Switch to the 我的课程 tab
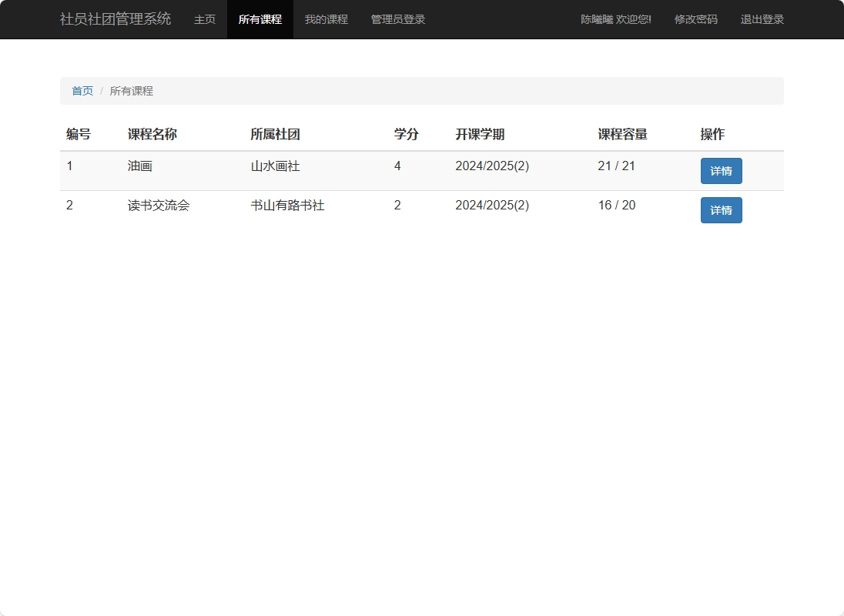 [x=326, y=19]
